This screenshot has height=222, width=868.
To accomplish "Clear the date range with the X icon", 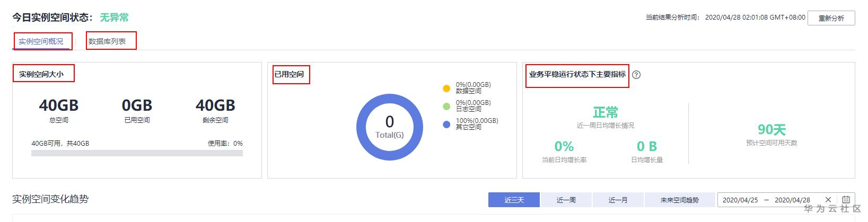I will (828, 200).
